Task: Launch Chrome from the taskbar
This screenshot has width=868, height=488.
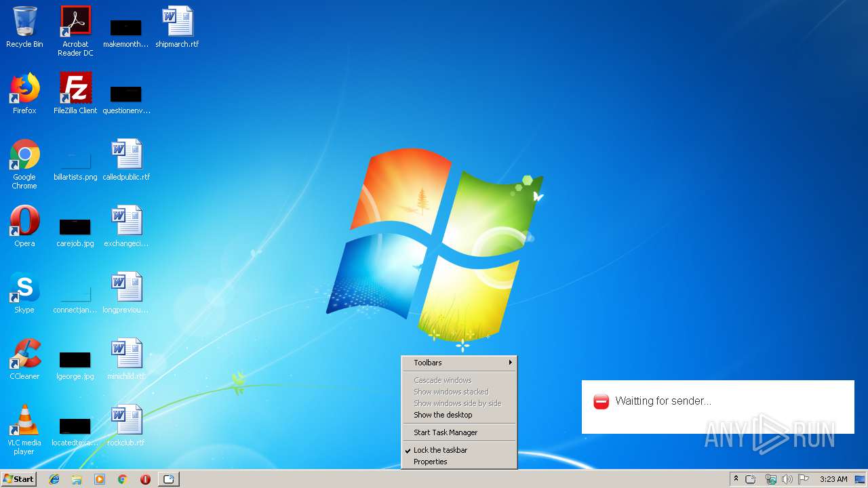Action: [122, 479]
